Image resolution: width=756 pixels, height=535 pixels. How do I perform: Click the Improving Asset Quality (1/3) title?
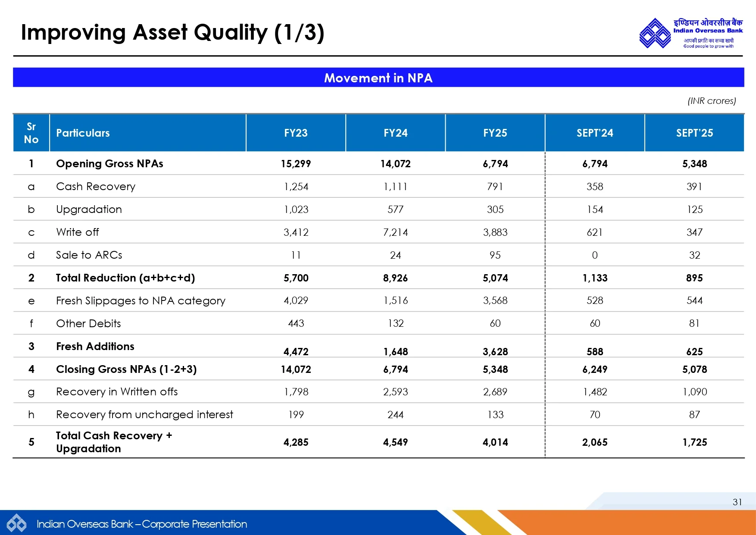click(172, 33)
